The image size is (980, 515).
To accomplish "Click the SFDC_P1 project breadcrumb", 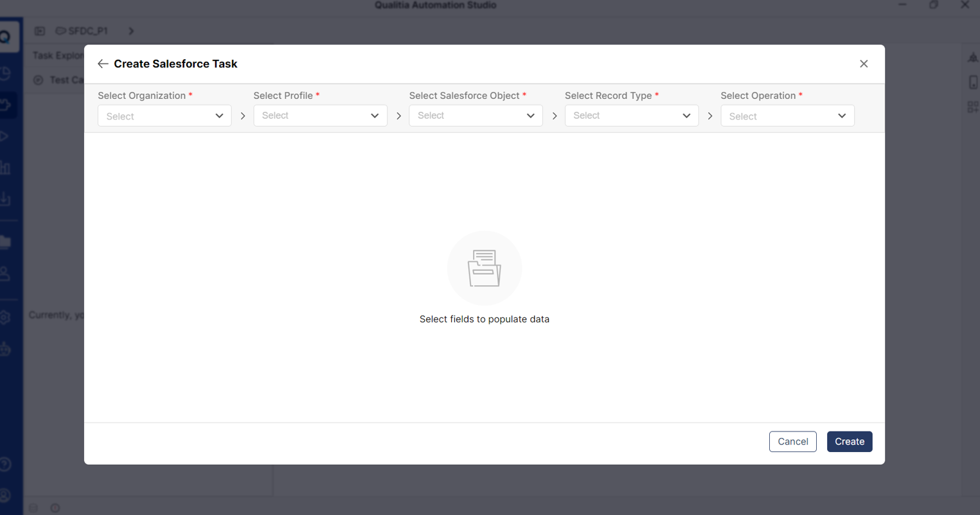I will [x=82, y=31].
